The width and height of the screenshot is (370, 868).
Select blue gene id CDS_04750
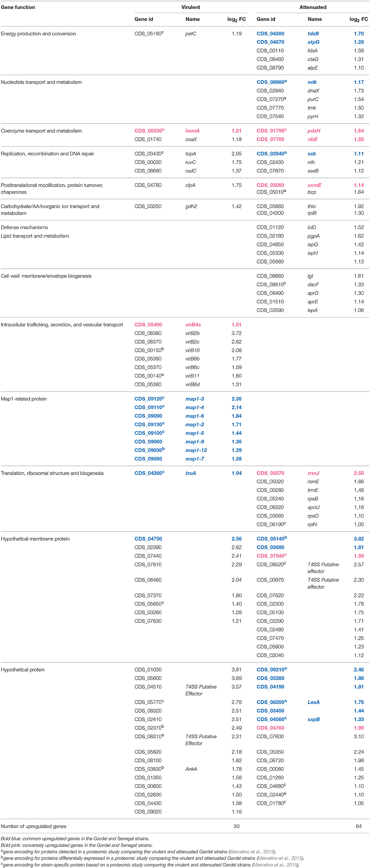pyautogui.click(x=148, y=539)
